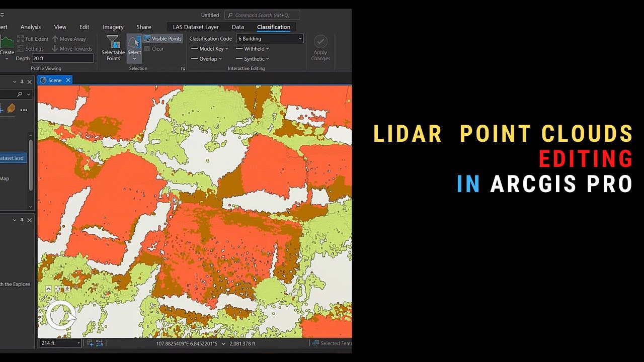This screenshot has width=644, height=362.
Task: Switch to the LAS Dataset Layer tab
Action: [196, 27]
